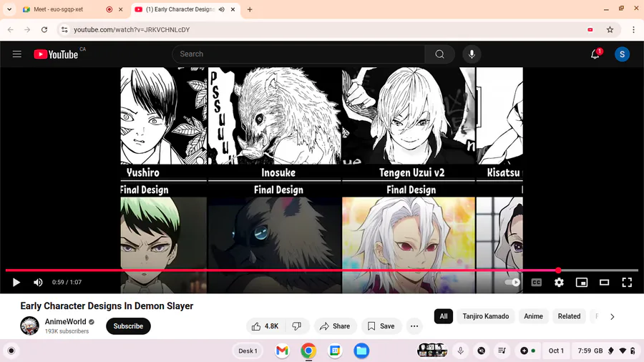Mute the video volume
644x362 pixels.
[x=38, y=283]
